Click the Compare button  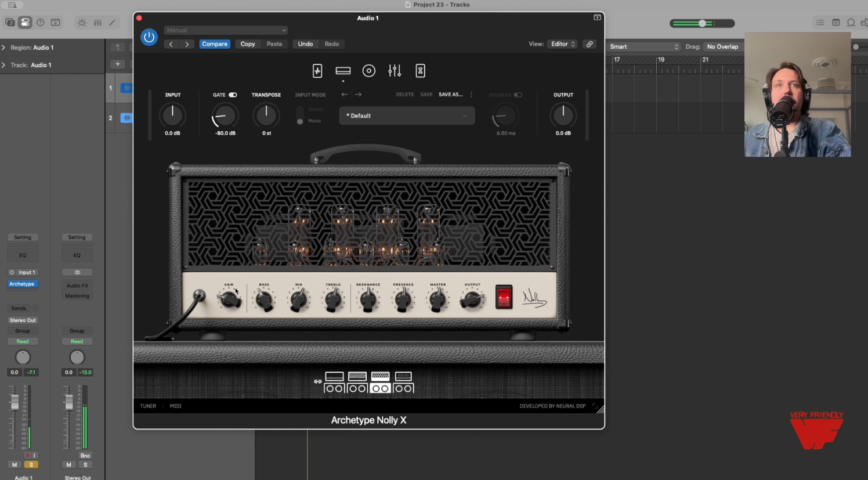pyautogui.click(x=215, y=44)
